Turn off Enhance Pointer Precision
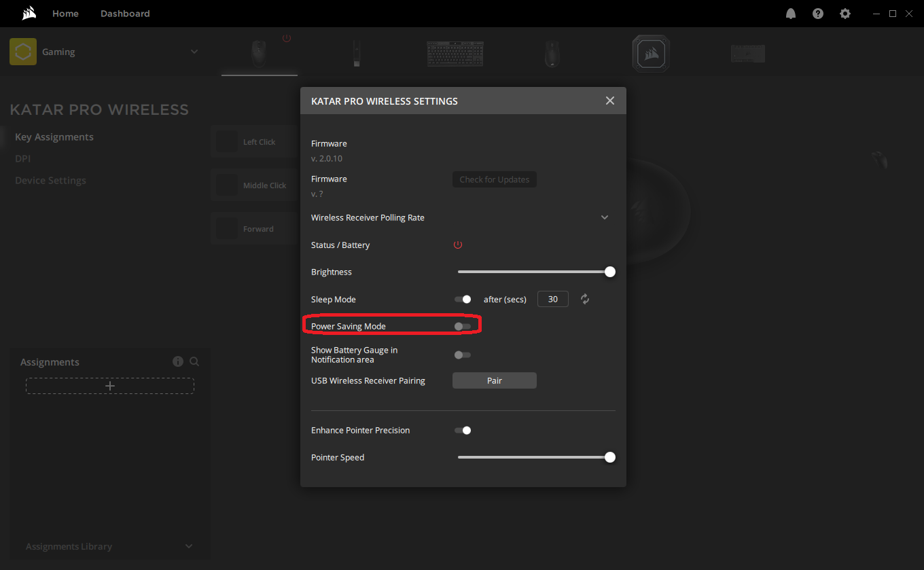The height and width of the screenshot is (570, 924). 463,430
